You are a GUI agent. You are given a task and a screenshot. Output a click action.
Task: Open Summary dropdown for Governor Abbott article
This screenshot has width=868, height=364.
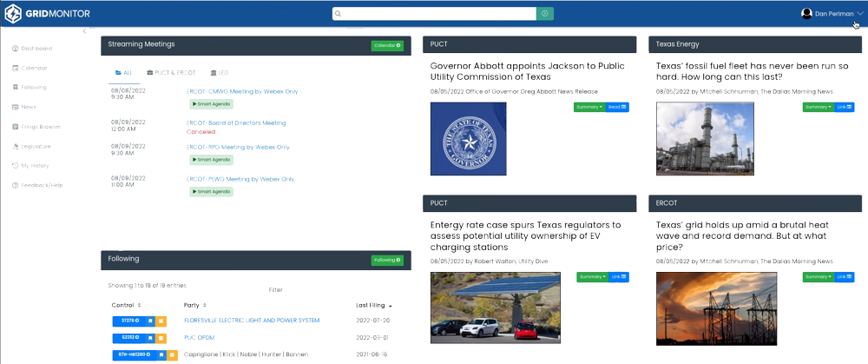tap(589, 107)
